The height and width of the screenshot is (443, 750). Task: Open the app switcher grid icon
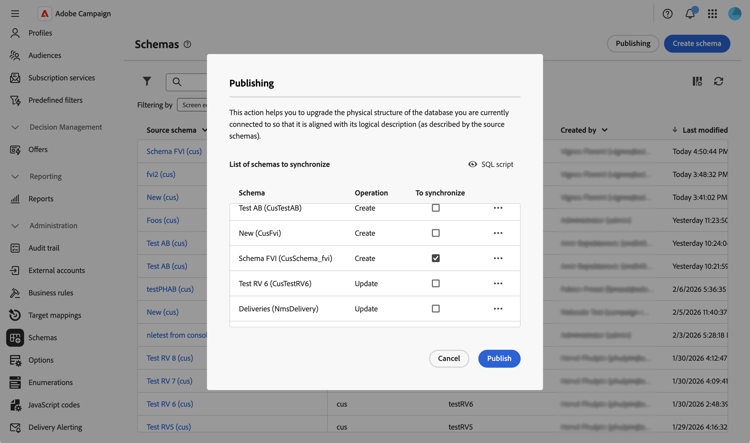[x=712, y=14]
